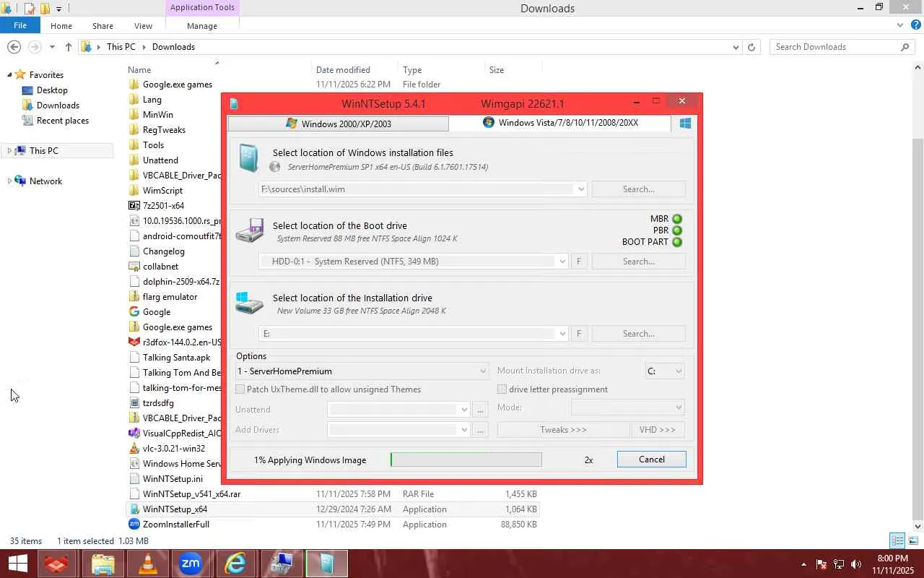Click the Applying Windows Image progress bar
Viewport: 924px width, 578px height.
466,460
